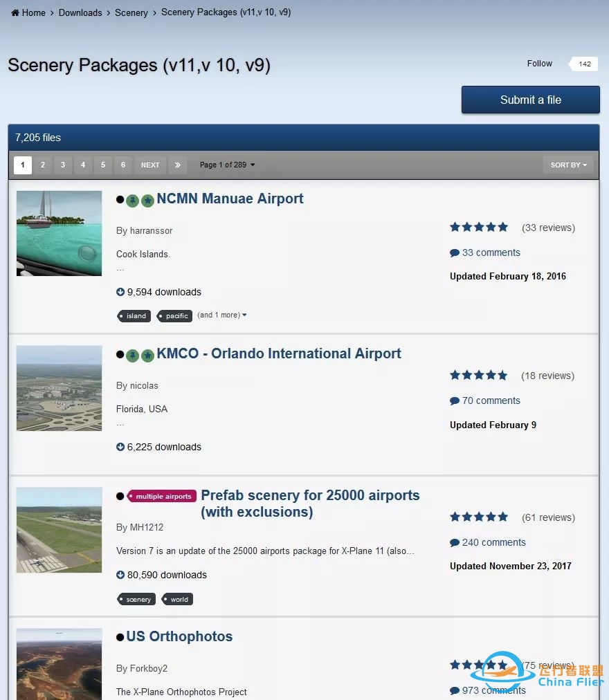Open the KMCO Orlando airport thumbnail
609x700 pixels.
coord(60,388)
